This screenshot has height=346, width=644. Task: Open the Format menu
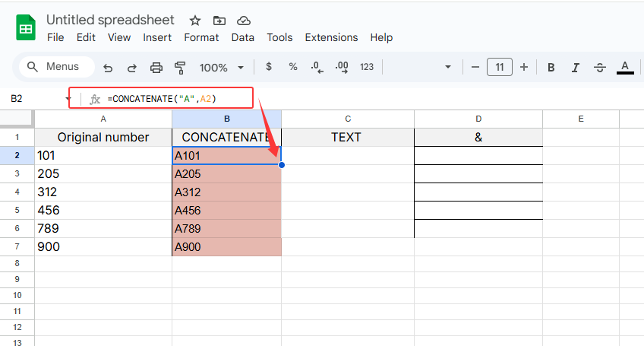[201, 37]
